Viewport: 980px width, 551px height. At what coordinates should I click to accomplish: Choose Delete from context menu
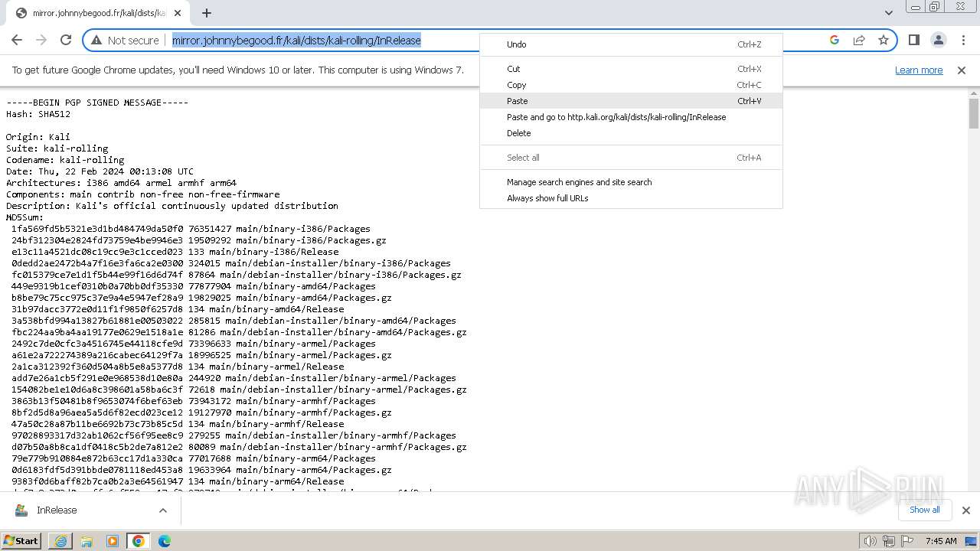point(631,133)
